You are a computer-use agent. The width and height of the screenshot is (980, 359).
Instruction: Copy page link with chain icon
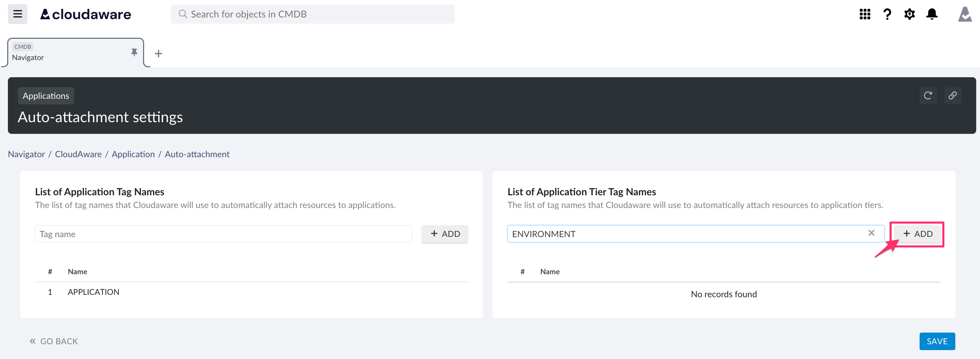pos(952,95)
